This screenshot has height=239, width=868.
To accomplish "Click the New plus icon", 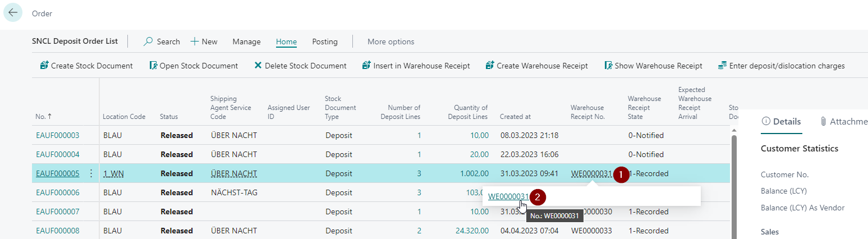I will click(x=195, y=42).
